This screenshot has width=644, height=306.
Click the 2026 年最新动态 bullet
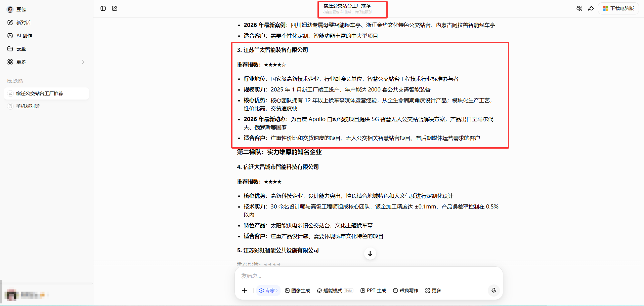[x=369, y=123]
